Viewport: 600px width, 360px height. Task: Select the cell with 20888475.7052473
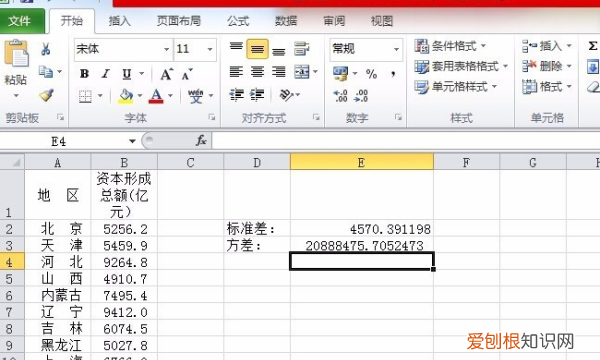click(362, 245)
